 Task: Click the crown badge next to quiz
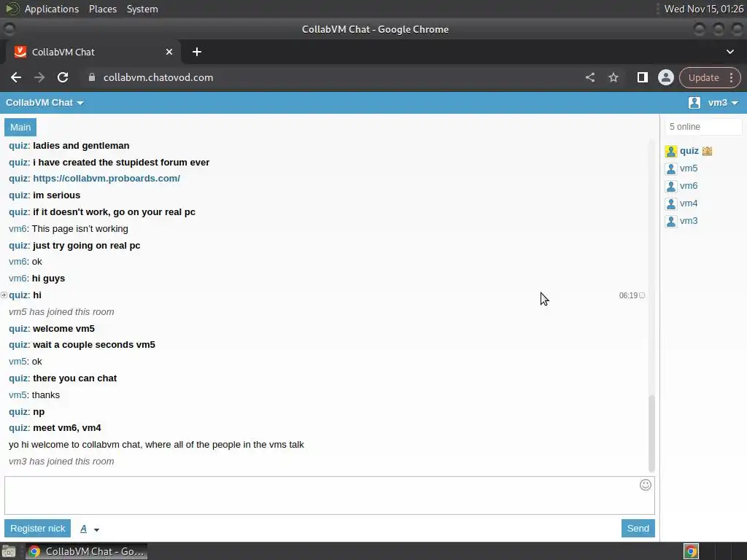pos(707,151)
